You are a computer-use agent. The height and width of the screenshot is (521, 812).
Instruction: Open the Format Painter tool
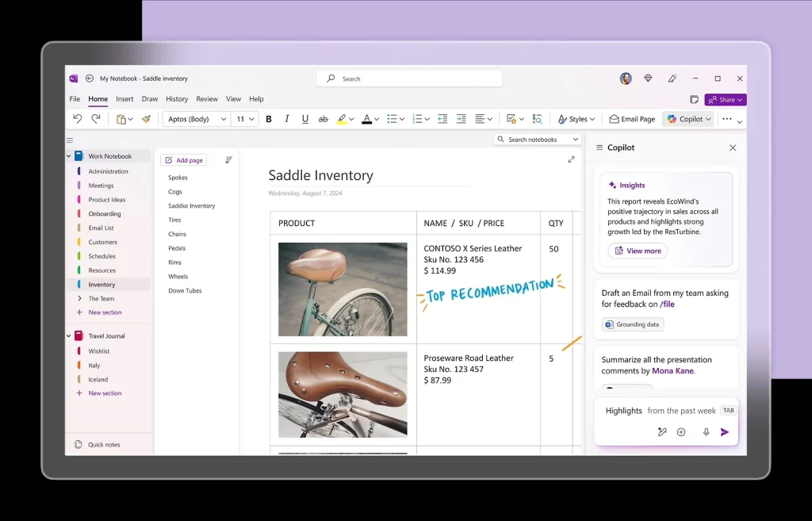pyautogui.click(x=147, y=119)
